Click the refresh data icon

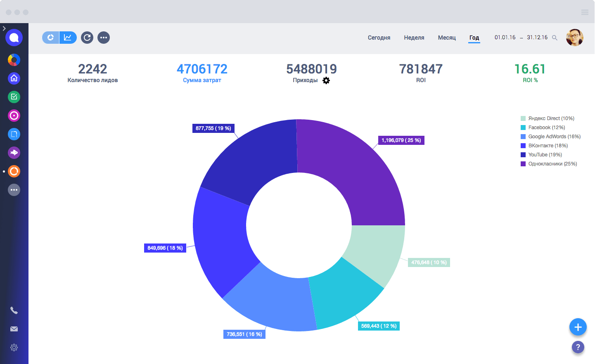(87, 38)
